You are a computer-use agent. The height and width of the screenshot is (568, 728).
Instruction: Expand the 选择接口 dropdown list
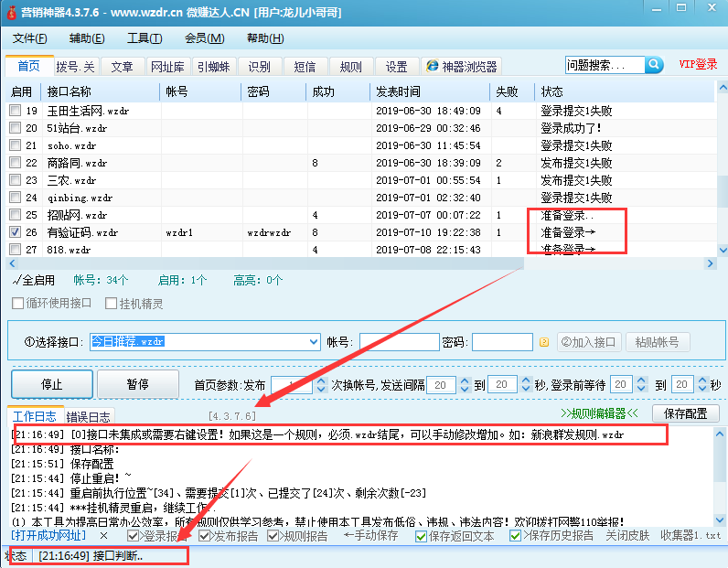click(314, 342)
